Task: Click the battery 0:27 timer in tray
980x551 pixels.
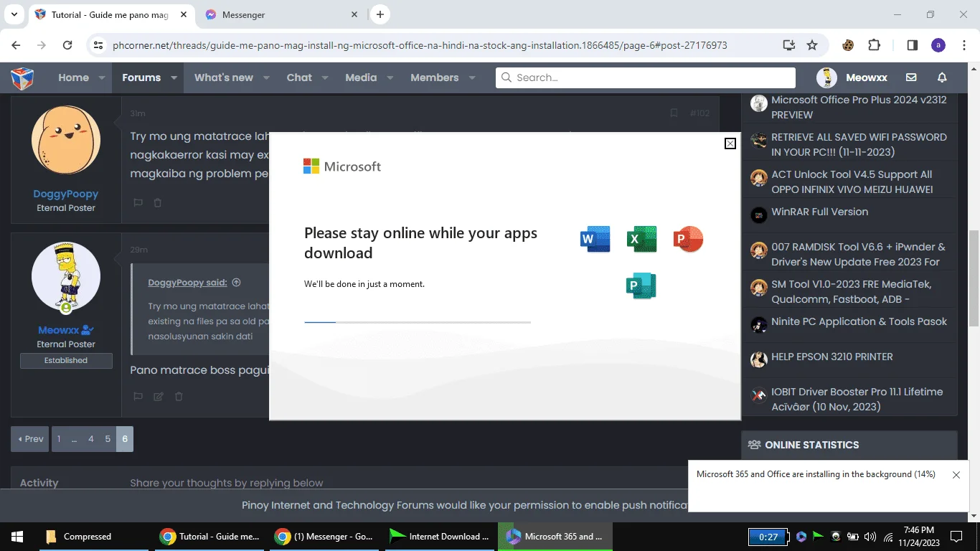Action: [768, 537]
